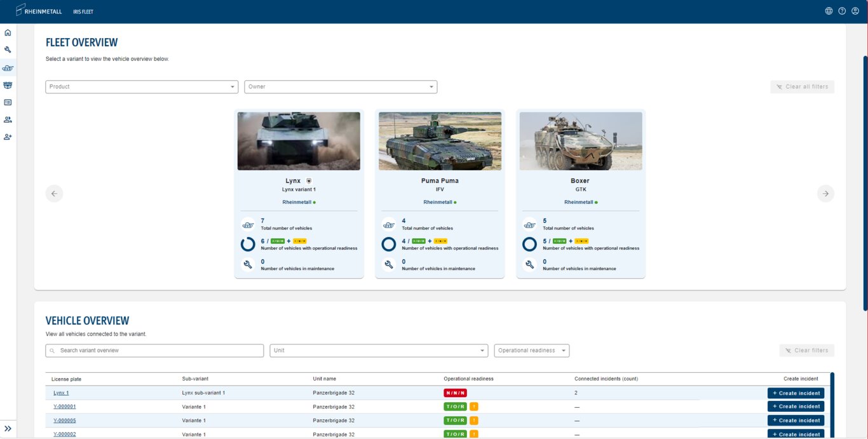Open the user account profile icon
The height and width of the screenshot is (439, 868).
(855, 11)
